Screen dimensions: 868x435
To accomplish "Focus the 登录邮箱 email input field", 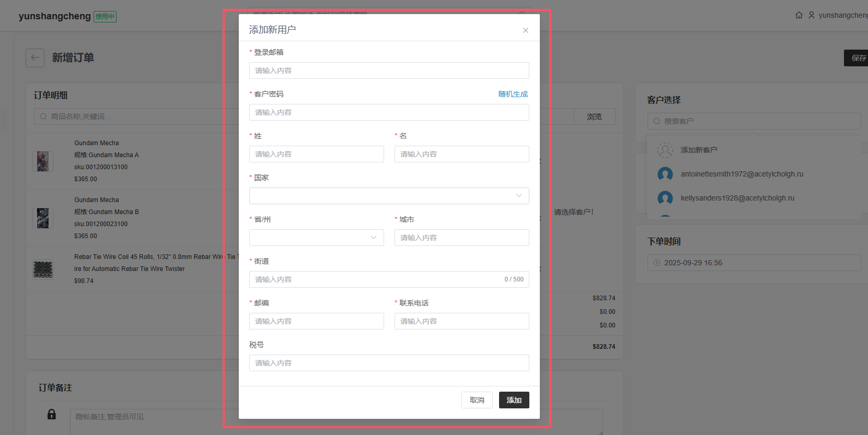I will coord(389,70).
